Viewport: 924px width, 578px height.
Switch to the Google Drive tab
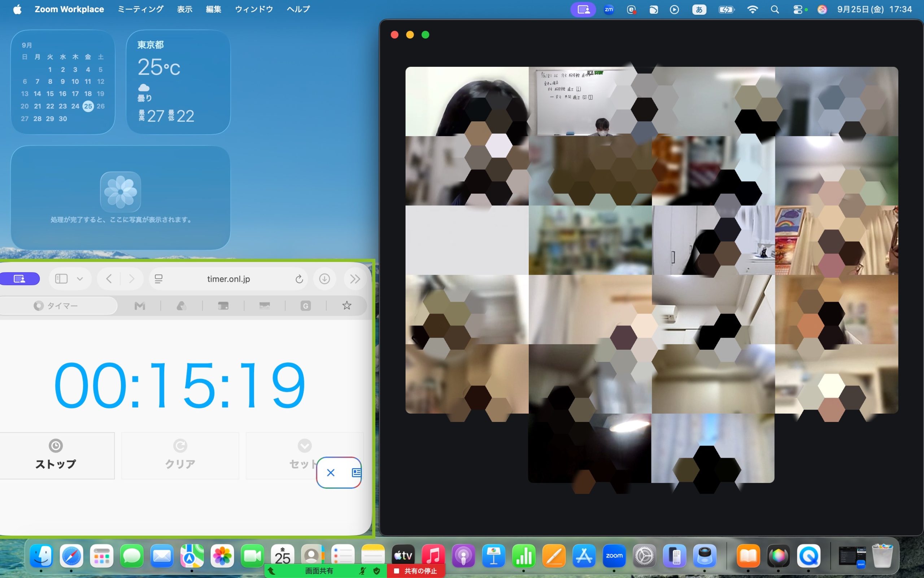[x=181, y=306]
